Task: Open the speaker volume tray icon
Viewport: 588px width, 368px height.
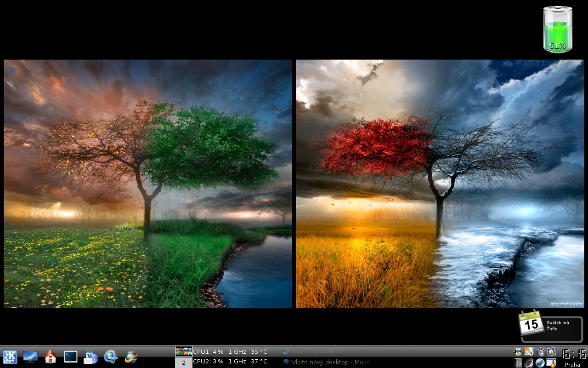Action: coord(529,363)
